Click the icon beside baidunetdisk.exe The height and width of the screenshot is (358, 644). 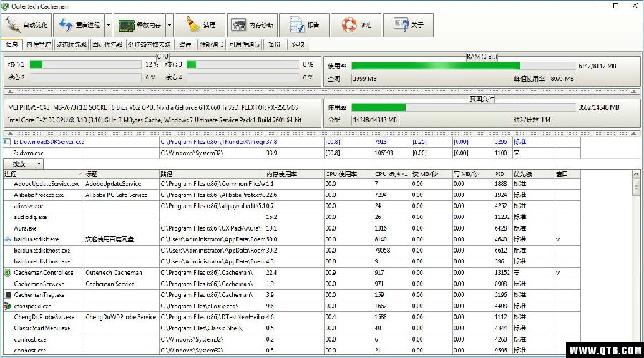[x=8, y=239]
